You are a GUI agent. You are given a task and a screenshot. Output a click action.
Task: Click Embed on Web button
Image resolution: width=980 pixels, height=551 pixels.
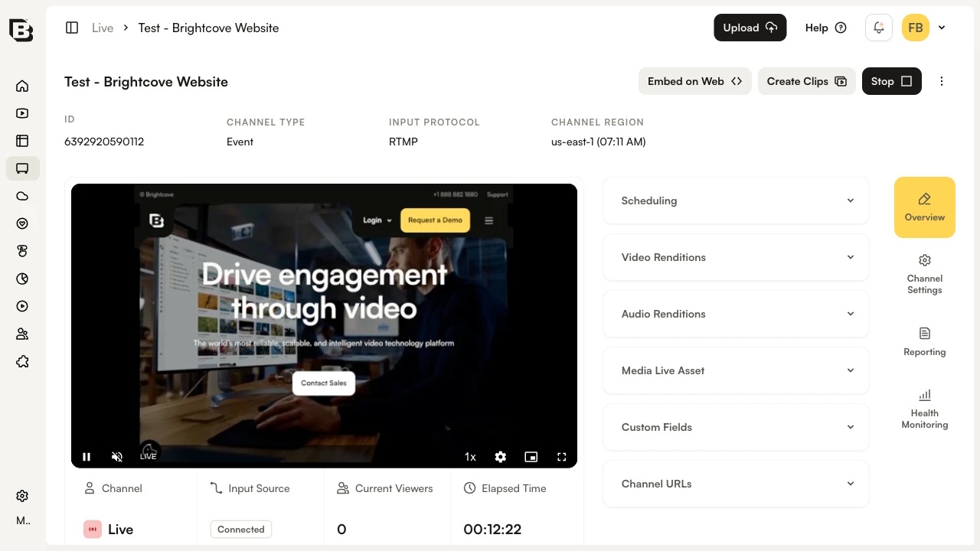695,81
